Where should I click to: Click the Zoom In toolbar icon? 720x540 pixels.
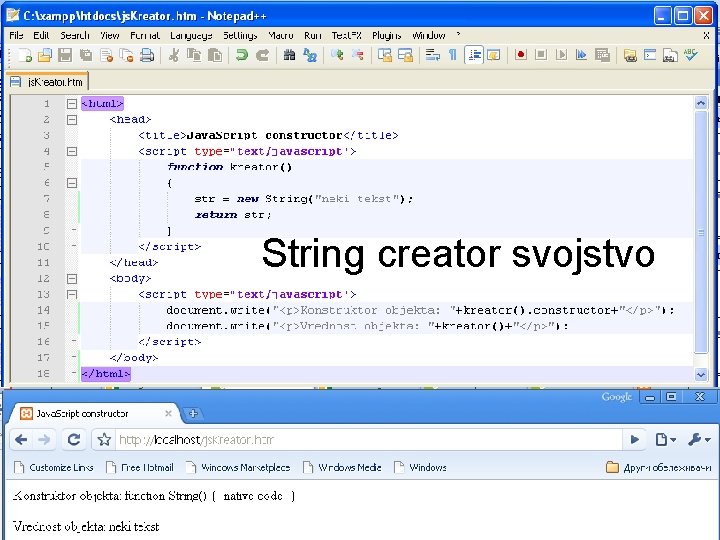tap(337, 56)
